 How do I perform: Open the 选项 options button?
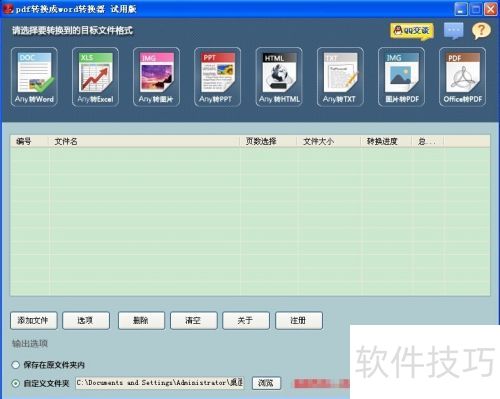pos(86,321)
